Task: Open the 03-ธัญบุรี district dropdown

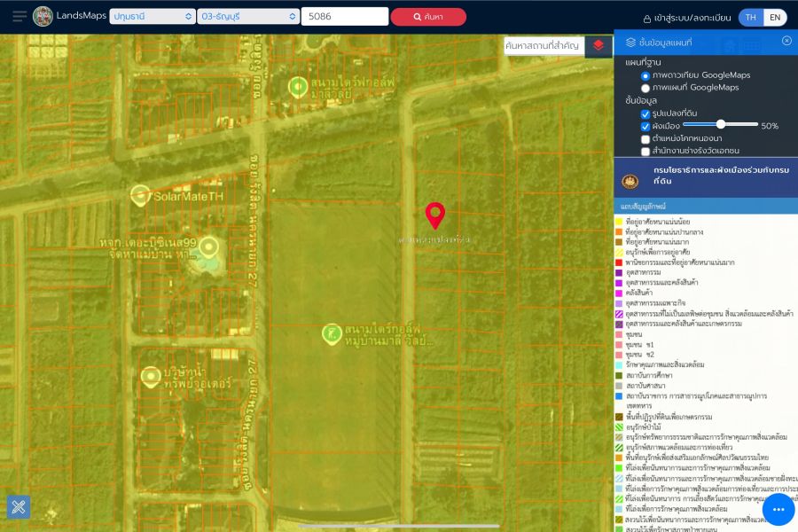Action: click(x=248, y=17)
